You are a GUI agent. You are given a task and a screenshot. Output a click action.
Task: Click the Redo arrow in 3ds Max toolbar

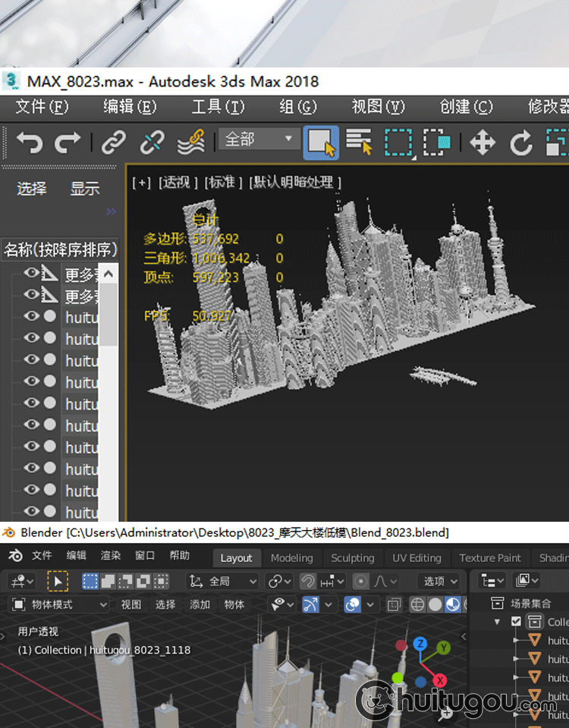point(68,142)
